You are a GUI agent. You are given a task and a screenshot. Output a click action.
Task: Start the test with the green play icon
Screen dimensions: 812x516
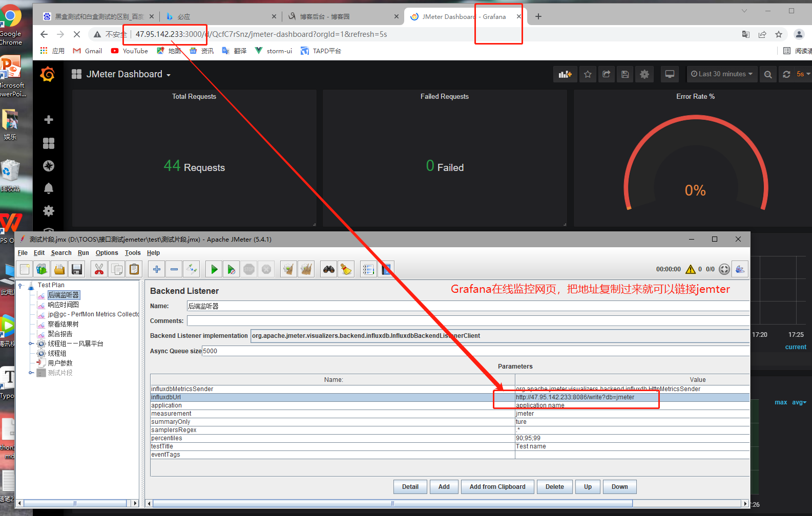coord(214,269)
